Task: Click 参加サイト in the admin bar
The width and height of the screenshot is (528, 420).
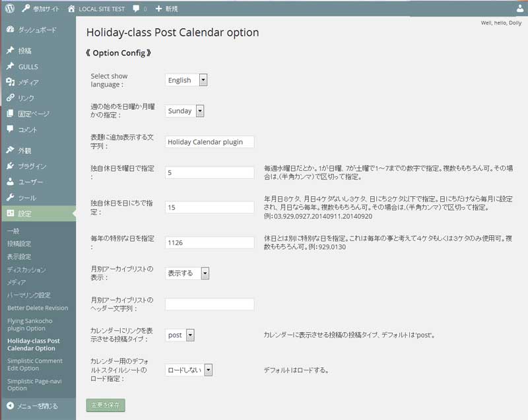Action: point(46,9)
